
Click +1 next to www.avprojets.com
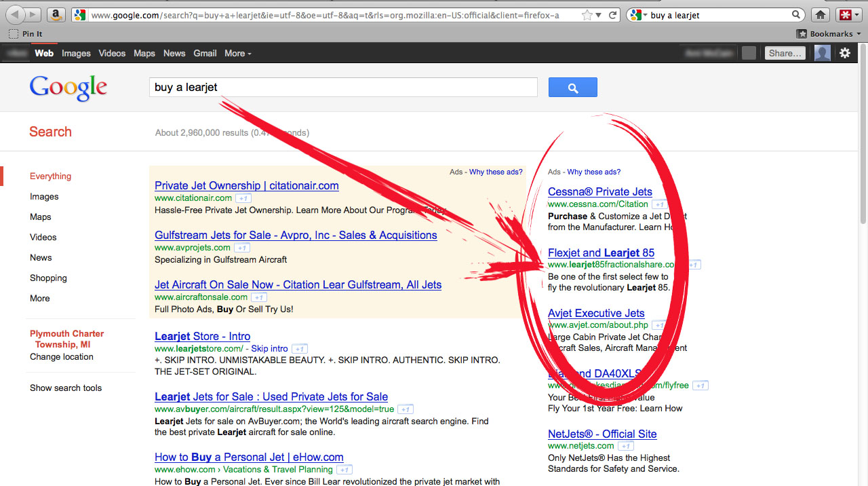242,248
